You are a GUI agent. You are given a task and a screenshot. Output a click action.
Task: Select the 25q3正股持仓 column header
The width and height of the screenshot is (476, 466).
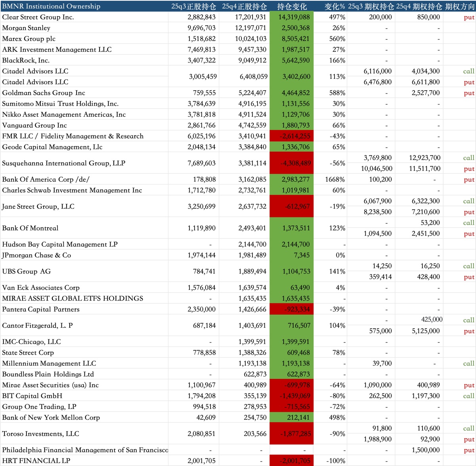[193, 6]
